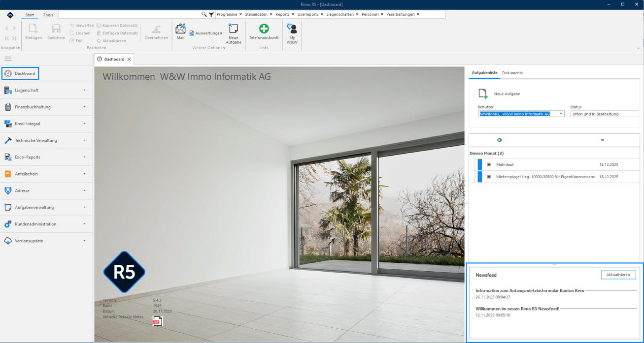Click the Verarbeitungen search tag
The height and width of the screenshot is (343, 644).
[x=401, y=14]
